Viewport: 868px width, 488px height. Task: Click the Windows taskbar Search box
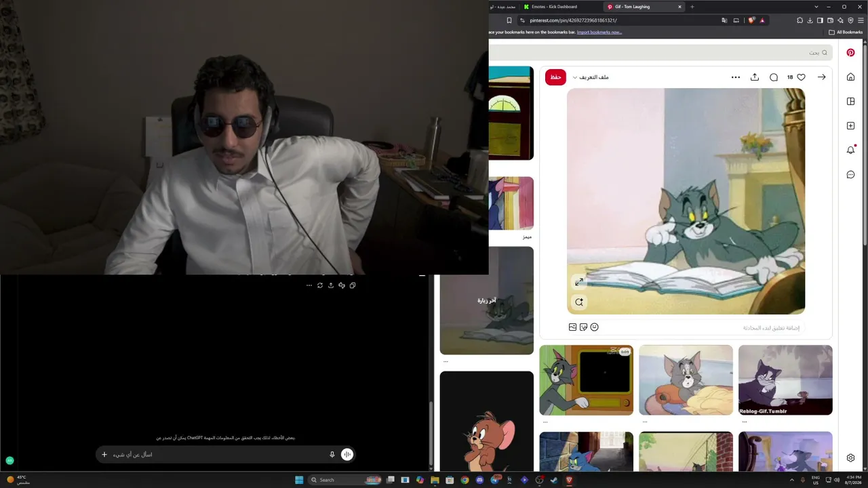[346, 480]
